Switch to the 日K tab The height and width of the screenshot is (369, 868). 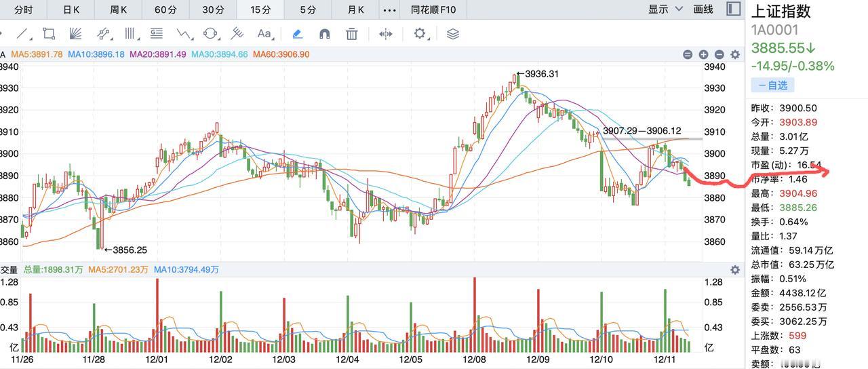click(x=71, y=9)
